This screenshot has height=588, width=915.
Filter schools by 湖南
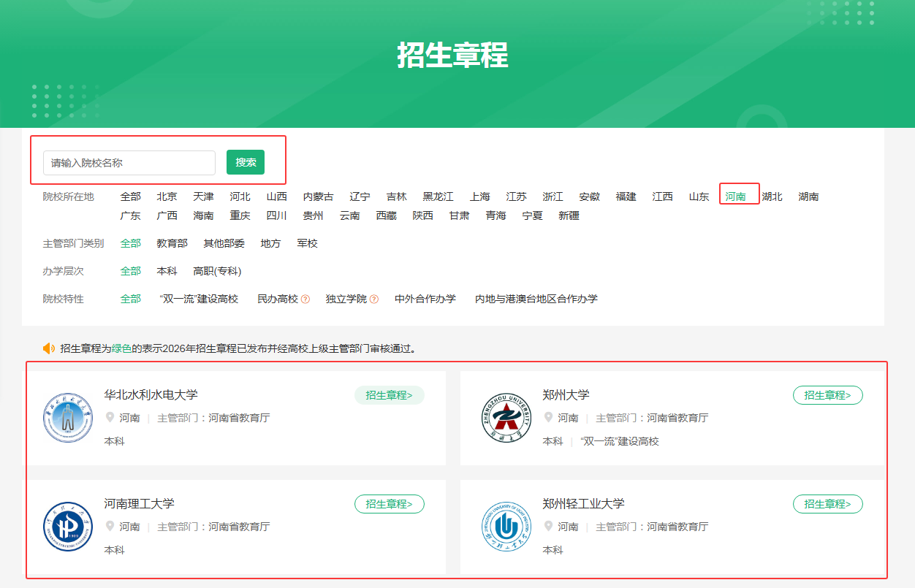[x=809, y=196]
